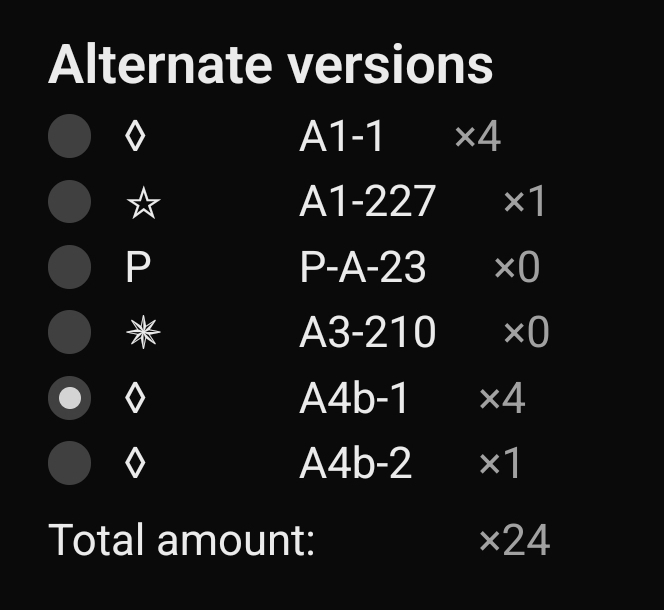Click the diamond icon beside A4b-1
This screenshot has height=610, width=664.
point(135,399)
